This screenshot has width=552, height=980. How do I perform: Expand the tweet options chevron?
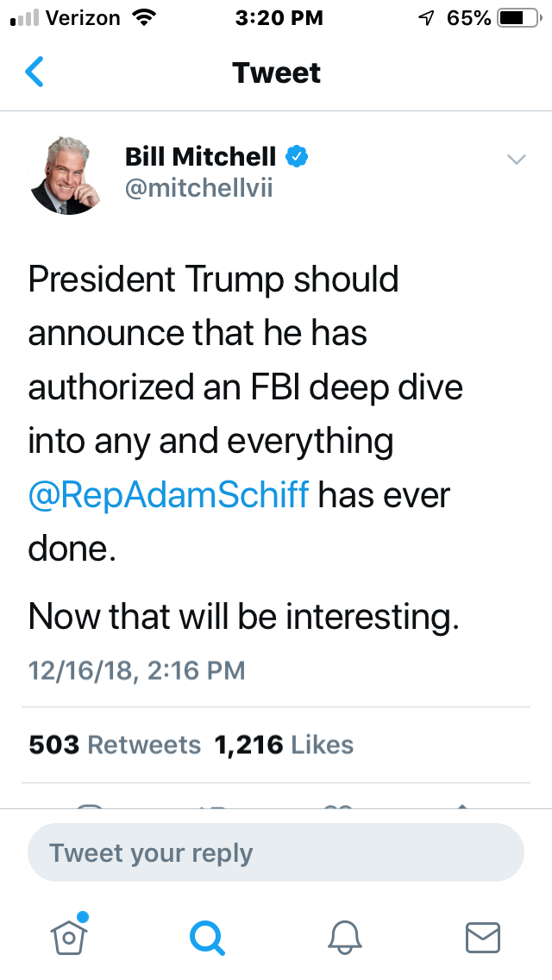(x=516, y=160)
